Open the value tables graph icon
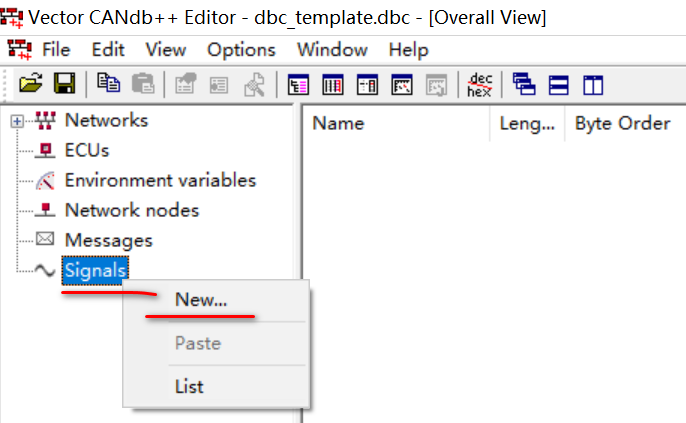686x423 pixels. tap(402, 85)
